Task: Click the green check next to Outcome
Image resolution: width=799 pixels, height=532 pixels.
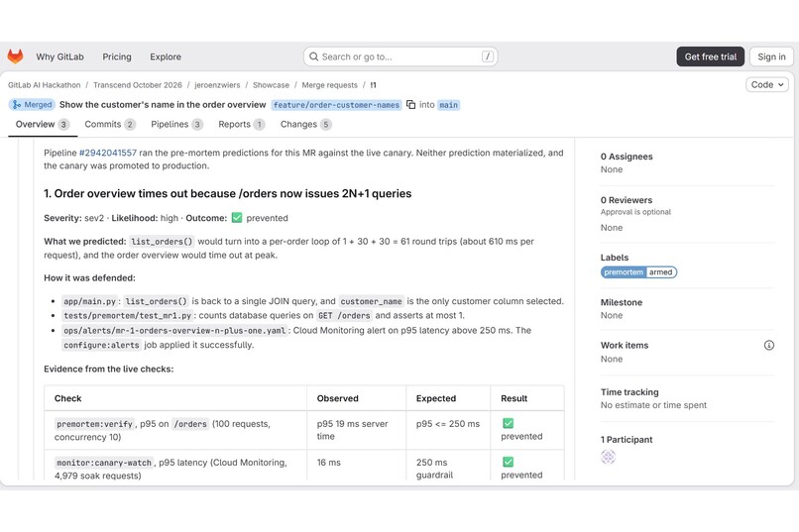Action: click(237, 218)
